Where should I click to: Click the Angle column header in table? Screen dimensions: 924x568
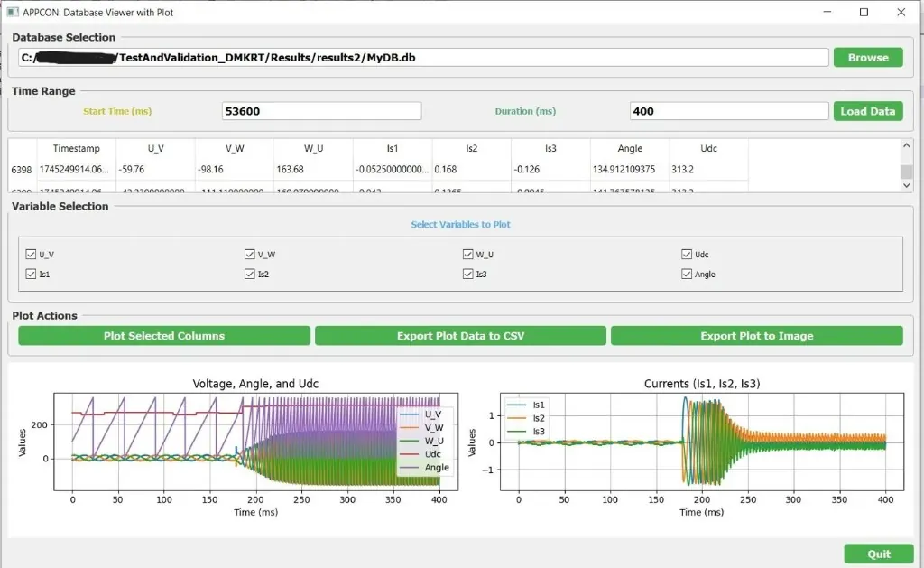pos(630,149)
